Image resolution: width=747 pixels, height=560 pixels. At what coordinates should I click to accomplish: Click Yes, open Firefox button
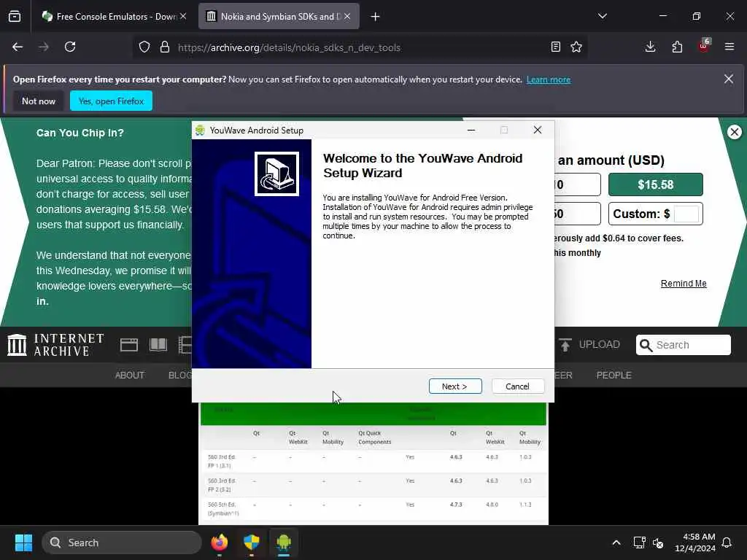[x=111, y=101]
